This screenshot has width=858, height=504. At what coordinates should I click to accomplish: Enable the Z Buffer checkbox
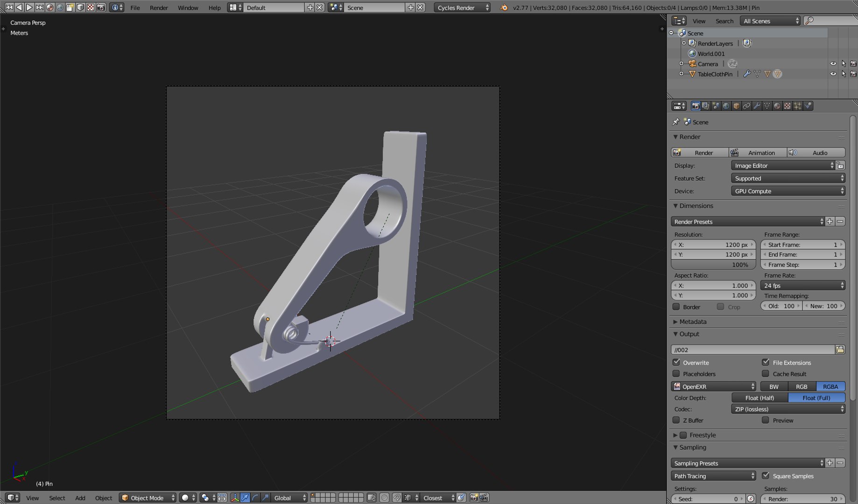(x=676, y=420)
